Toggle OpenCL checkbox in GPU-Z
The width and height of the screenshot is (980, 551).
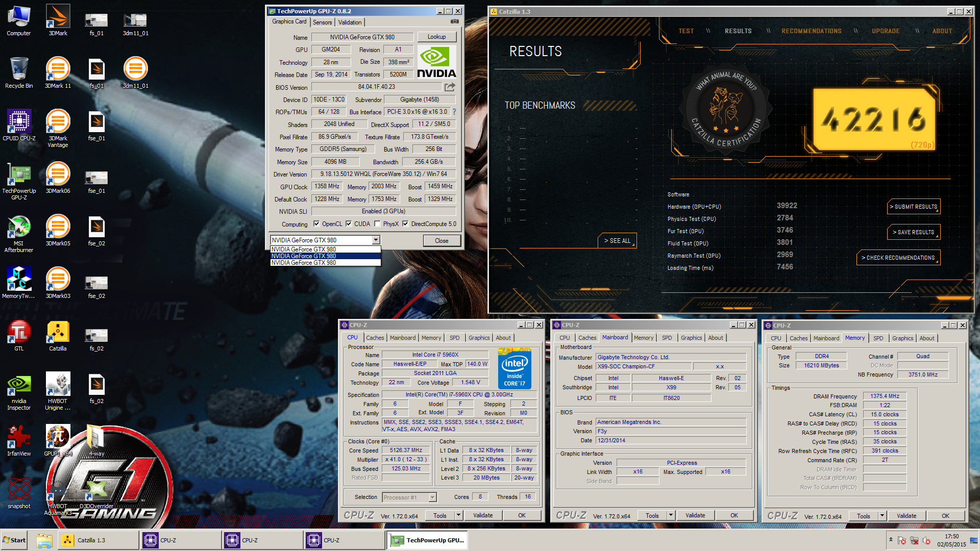pyautogui.click(x=316, y=223)
